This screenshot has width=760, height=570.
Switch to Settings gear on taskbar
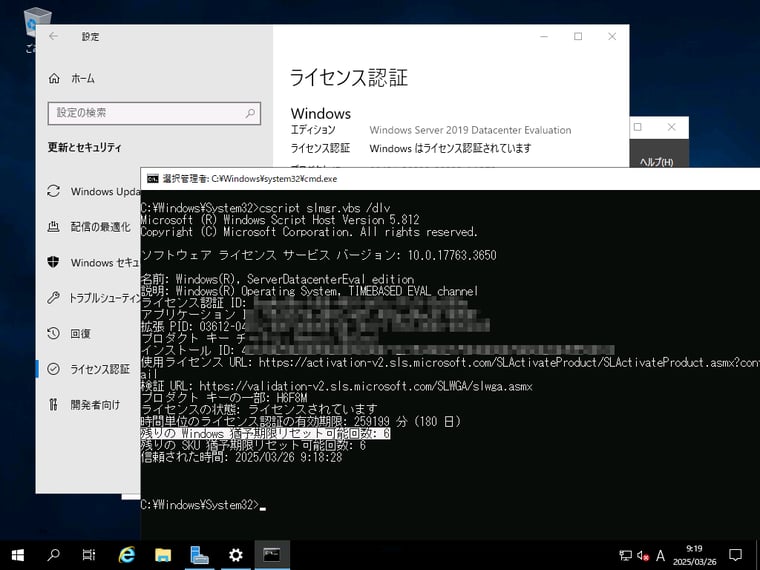point(236,555)
